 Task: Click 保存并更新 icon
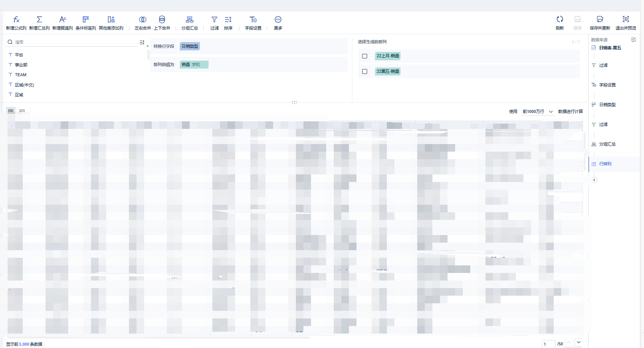click(x=600, y=19)
